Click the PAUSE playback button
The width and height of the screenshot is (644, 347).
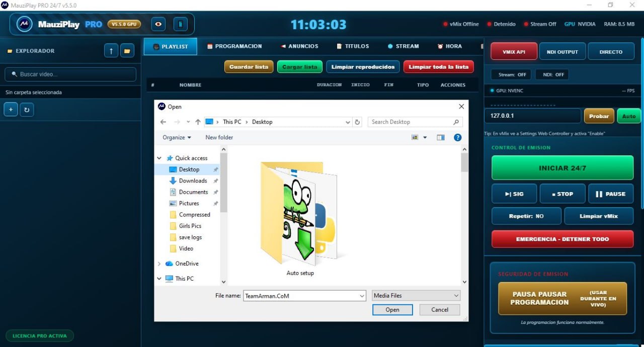[x=611, y=194]
